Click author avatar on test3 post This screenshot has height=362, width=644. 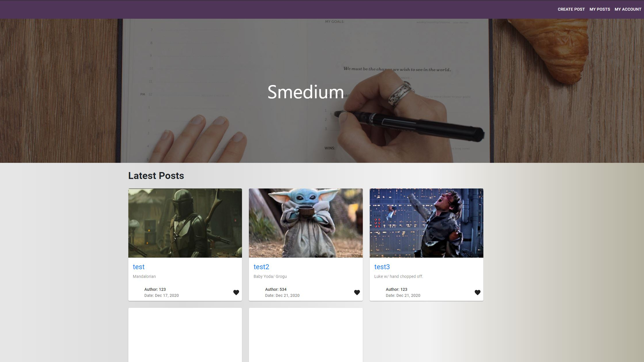(x=379, y=292)
